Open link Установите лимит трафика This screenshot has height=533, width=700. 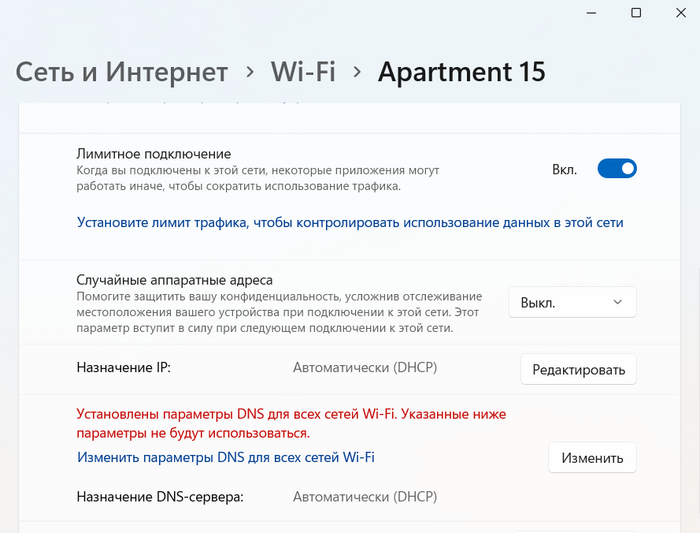(x=350, y=222)
